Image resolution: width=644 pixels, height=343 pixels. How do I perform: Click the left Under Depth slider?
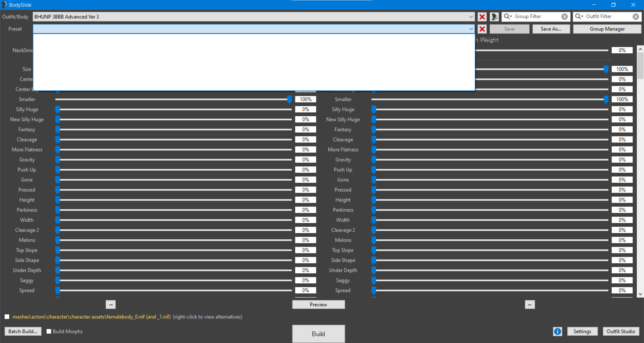[x=173, y=270]
